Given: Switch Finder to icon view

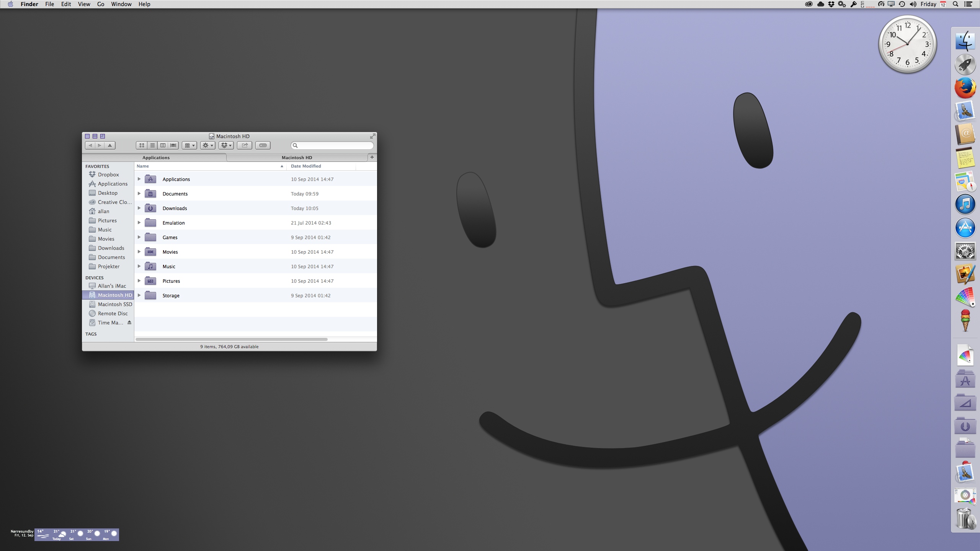Looking at the screenshot, I should click(142, 145).
